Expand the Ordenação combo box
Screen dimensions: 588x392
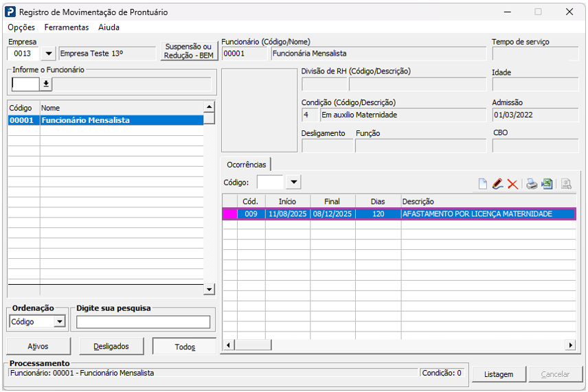(x=59, y=321)
